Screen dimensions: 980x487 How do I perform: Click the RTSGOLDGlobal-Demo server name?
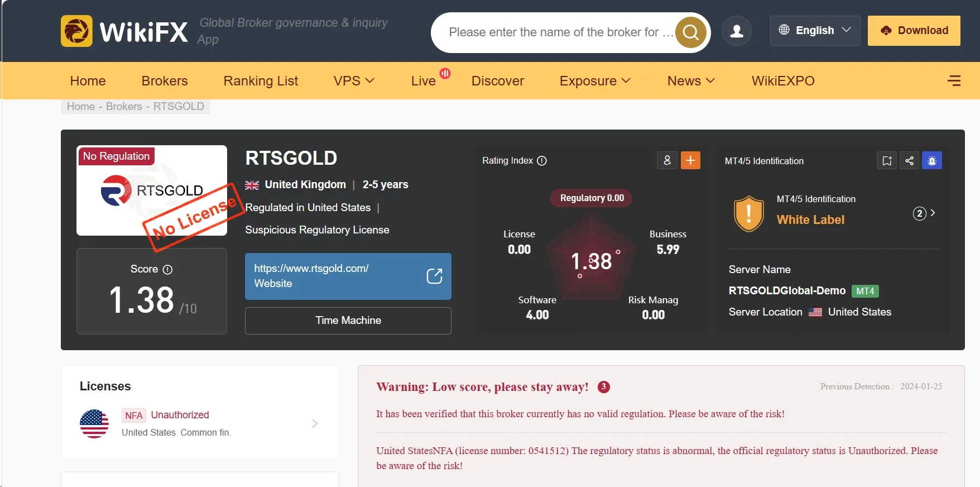787,290
